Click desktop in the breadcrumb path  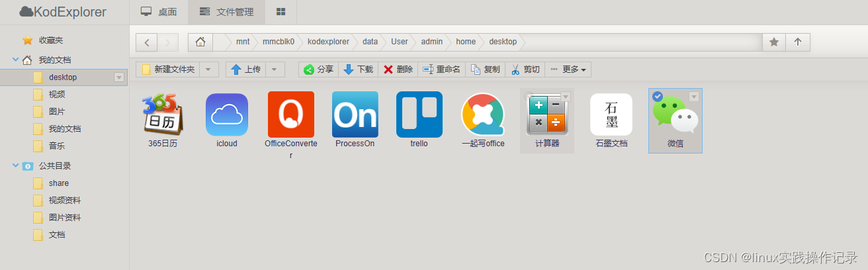(503, 42)
